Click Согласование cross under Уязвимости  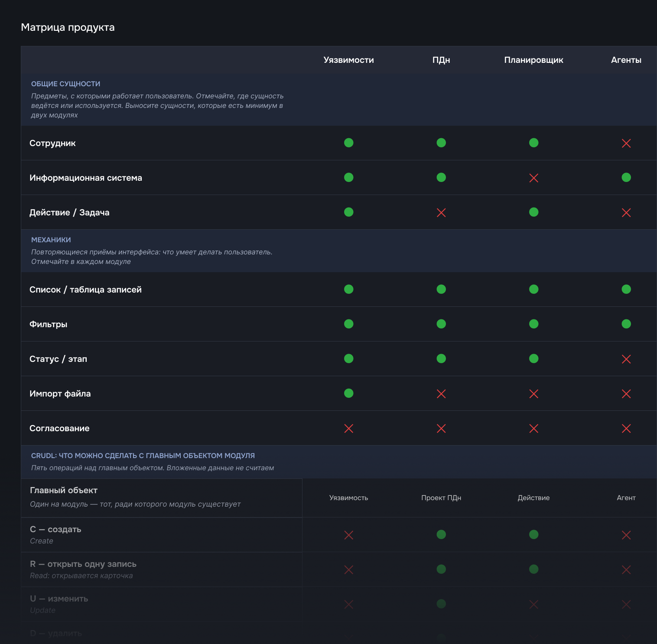[x=348, y=428]
